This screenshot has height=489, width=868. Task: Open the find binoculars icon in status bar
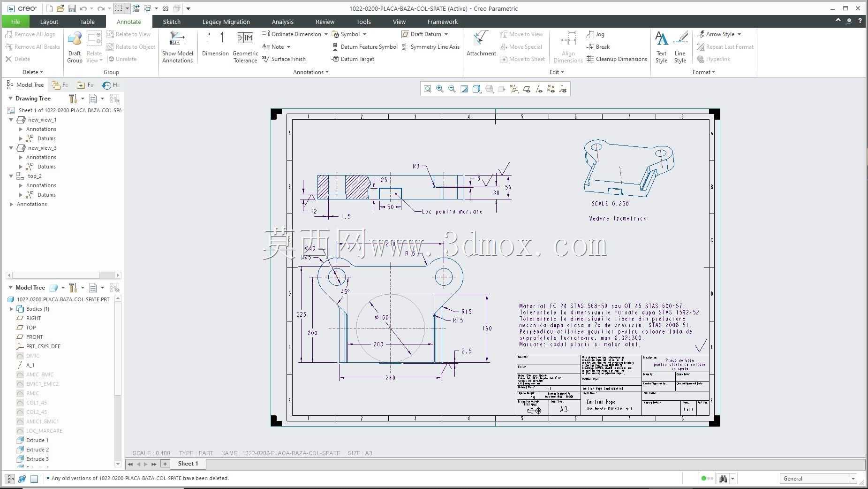click(x=723, y=479)
